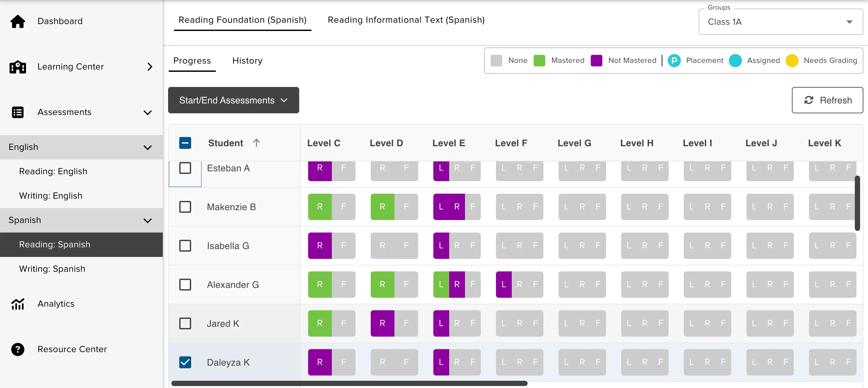868x388 pixels.
Task: Click the Assessments list icon
Action: (x=17, y=112)
